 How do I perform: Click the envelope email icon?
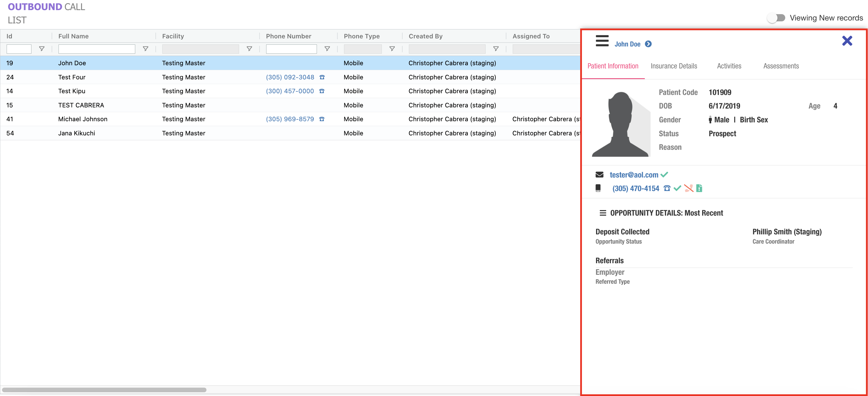pos(599,175)
